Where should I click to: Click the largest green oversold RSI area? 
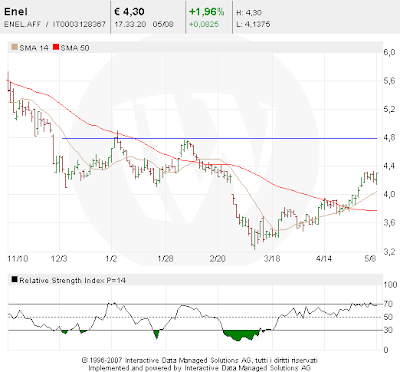coord(241,335)
